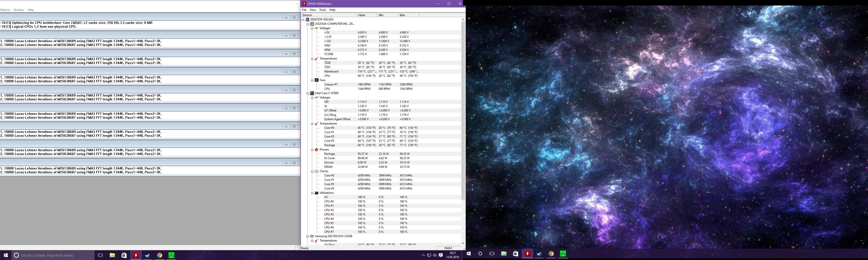This screenshot has height=260, width=868.
Task: Open Prime95's Window menu
Action: pyautogui.click(x=19, y=10)
